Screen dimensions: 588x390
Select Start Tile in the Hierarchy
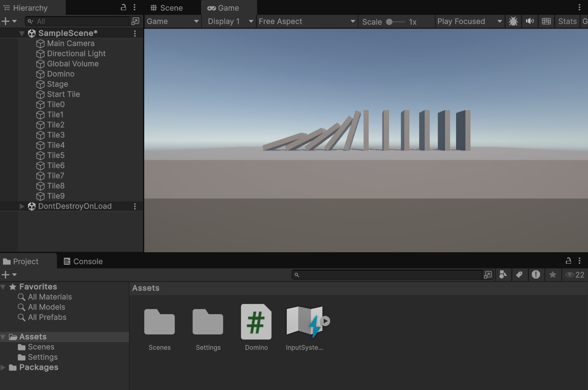tap(63, 94)
